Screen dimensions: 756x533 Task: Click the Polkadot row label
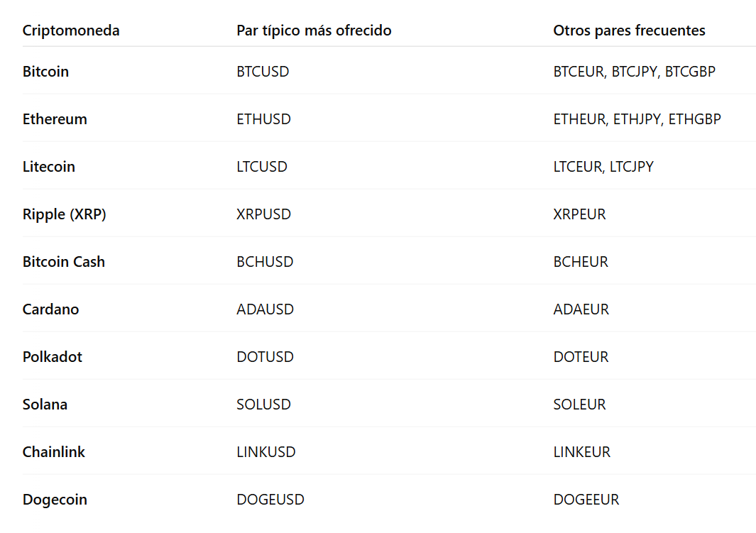pos(52,357)
